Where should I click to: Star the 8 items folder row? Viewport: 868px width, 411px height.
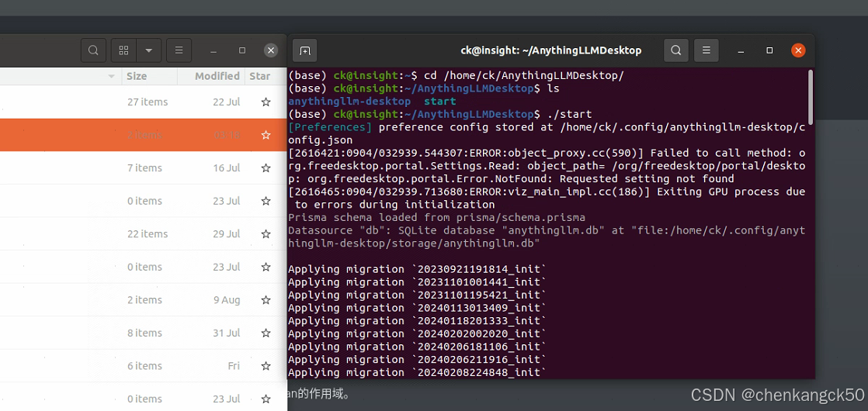[266, 333]
